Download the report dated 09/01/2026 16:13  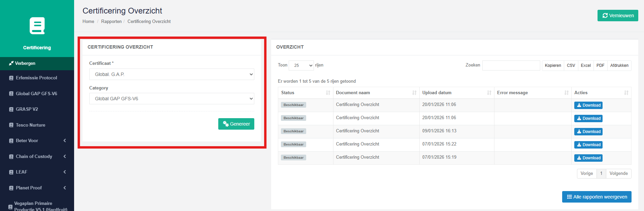point(588,132)
